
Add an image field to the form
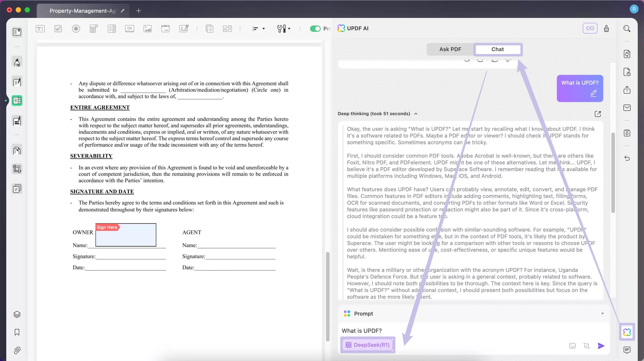point(147,28)
